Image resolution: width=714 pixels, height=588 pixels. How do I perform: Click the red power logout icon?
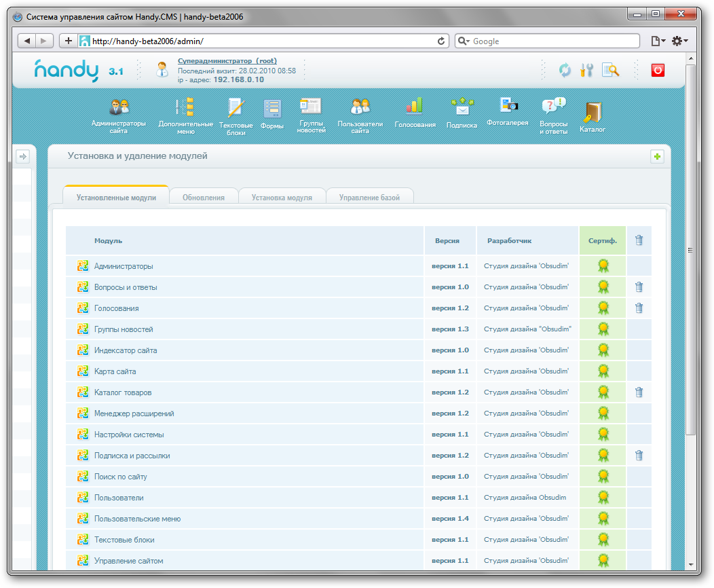pos(657,69)
